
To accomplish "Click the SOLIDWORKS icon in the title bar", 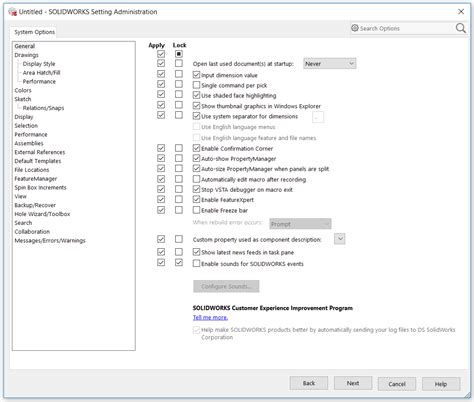I will tap(13, 12).
